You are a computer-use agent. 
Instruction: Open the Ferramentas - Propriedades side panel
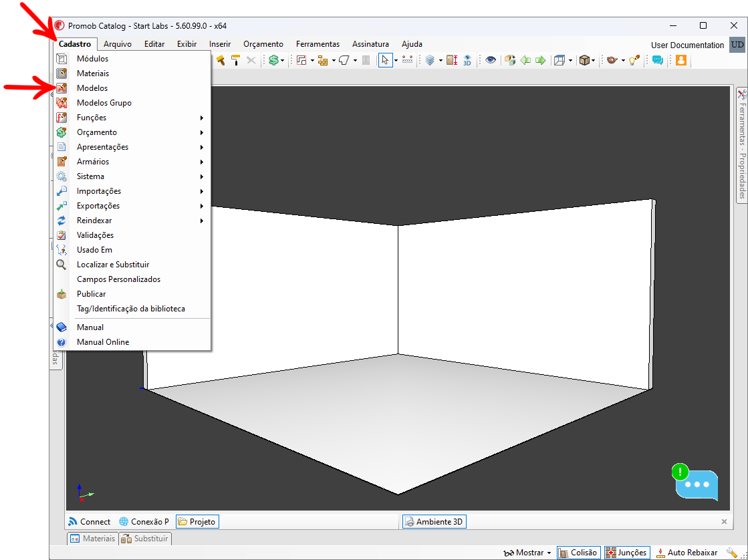point(741,144)
